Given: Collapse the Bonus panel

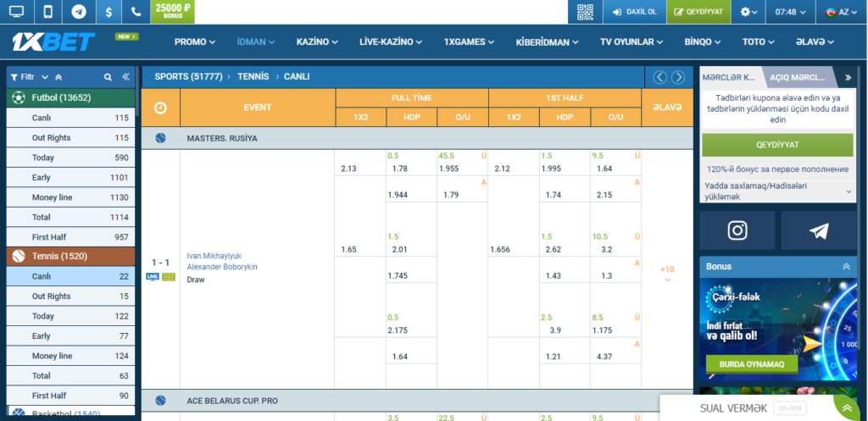Looking at the screenshot, I should tap(846, 267).
